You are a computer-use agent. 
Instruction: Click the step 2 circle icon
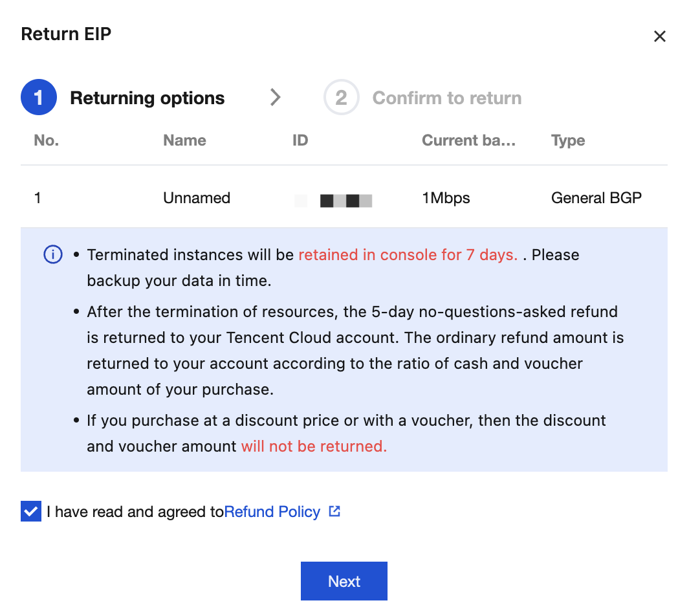pos(341,97)
